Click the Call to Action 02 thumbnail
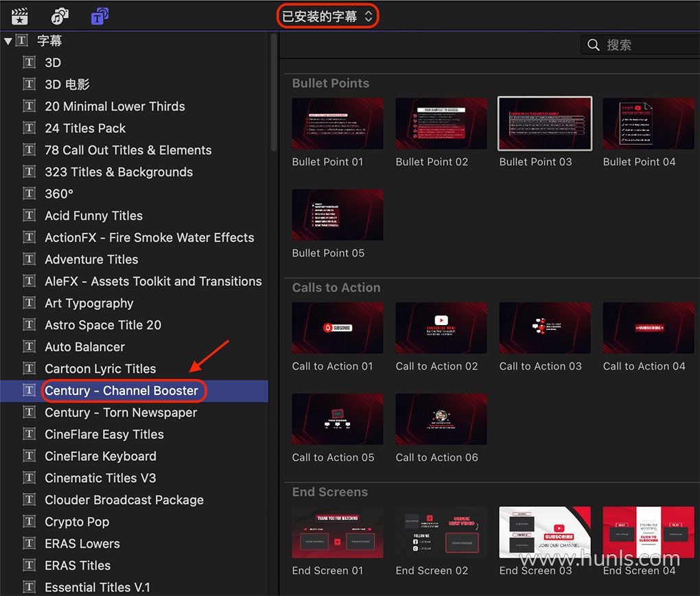Image resolution: width=700 pixels, height=596 pixels. 441,328
